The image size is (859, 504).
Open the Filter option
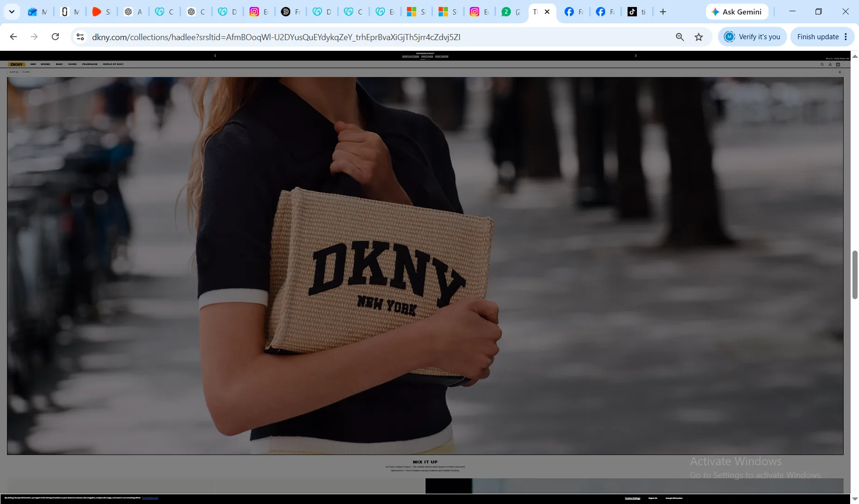coord(26,72)
